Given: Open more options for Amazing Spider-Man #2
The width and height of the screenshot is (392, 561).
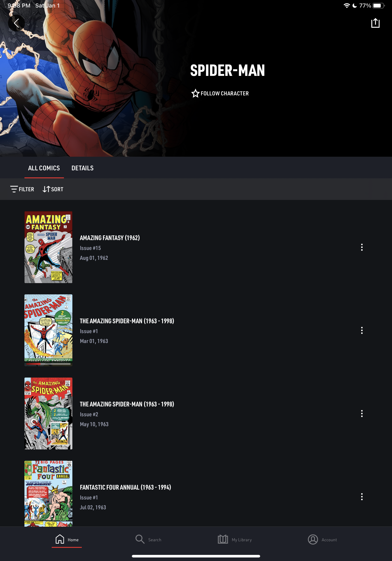Looking at the screenshot, I should pyautogui.click(x=362, y=413).
